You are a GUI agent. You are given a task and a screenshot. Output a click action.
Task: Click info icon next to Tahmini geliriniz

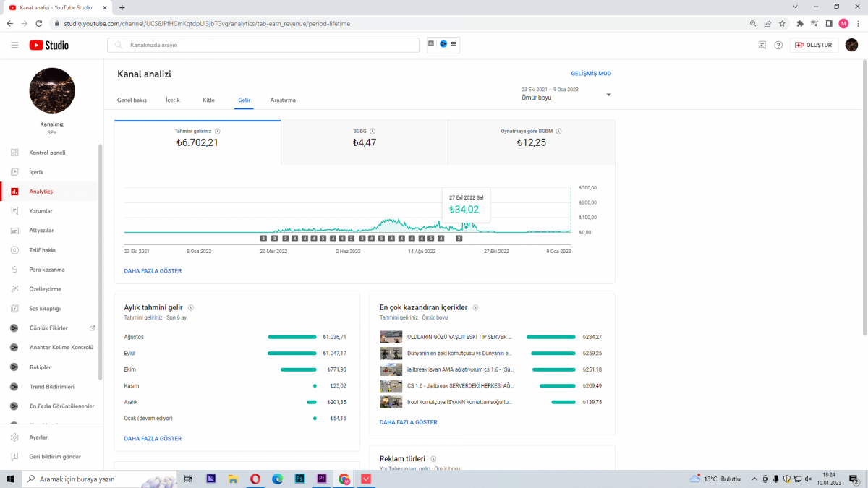click(x=218, y=132)
